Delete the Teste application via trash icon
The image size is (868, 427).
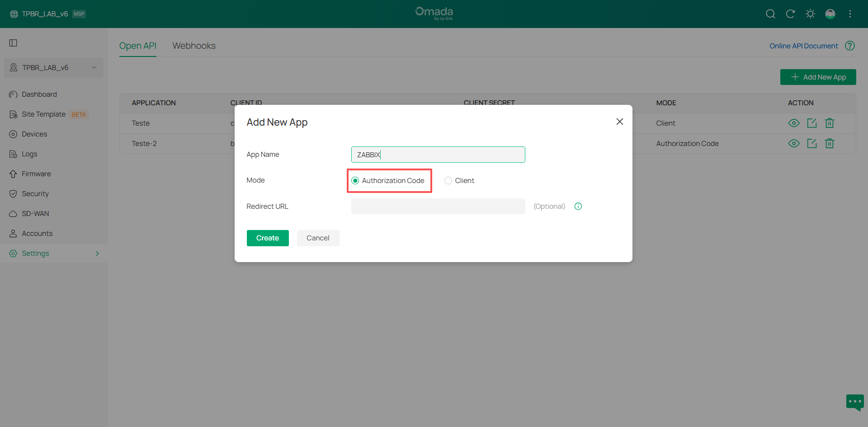tap(829, 123)
